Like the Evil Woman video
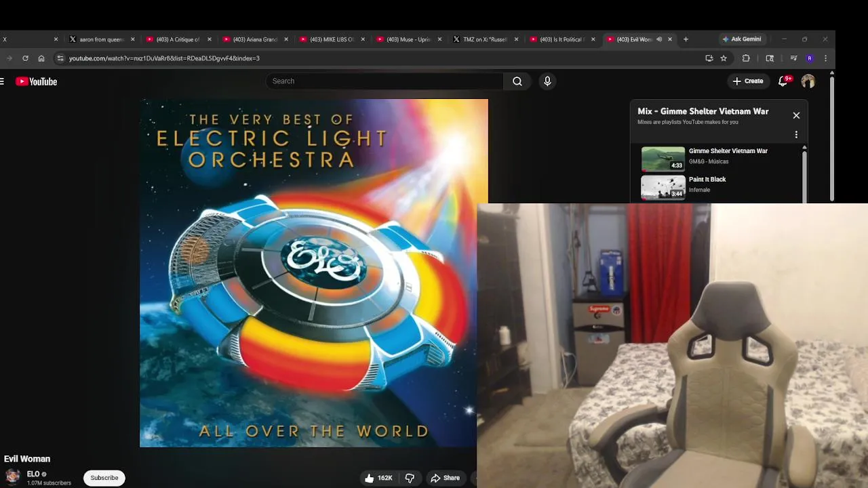Viewport: 868px width, 488px height. click(x=378, y=478)
